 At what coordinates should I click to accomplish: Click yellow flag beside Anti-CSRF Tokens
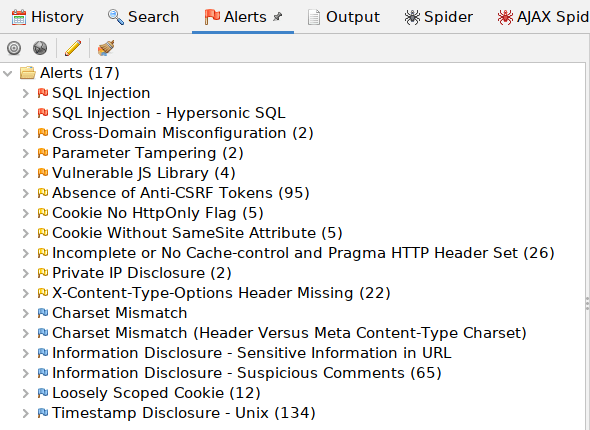tap(43, 193)
